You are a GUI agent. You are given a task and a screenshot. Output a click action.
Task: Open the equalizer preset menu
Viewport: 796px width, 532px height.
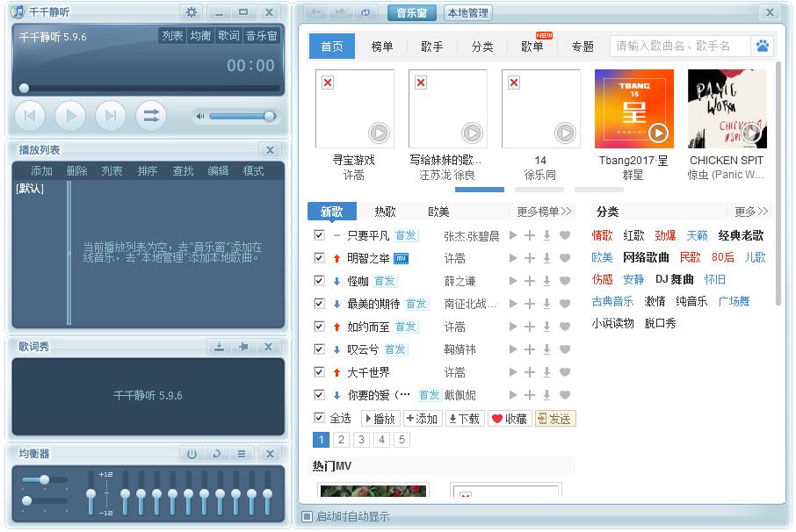240,454
